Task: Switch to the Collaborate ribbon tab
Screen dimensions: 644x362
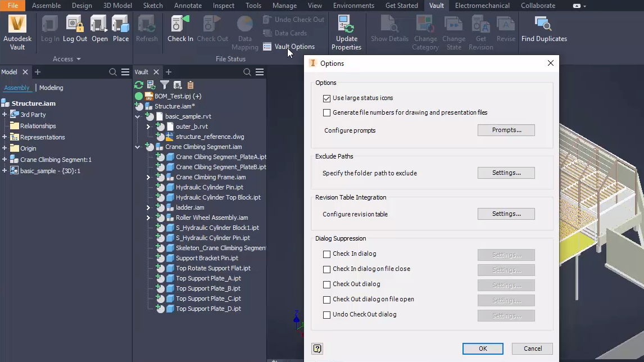Action: pos(538,6)
